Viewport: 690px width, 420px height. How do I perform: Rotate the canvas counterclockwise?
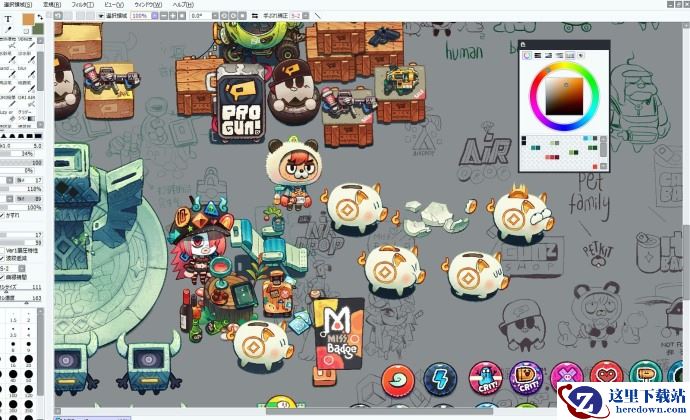[224, 15]
